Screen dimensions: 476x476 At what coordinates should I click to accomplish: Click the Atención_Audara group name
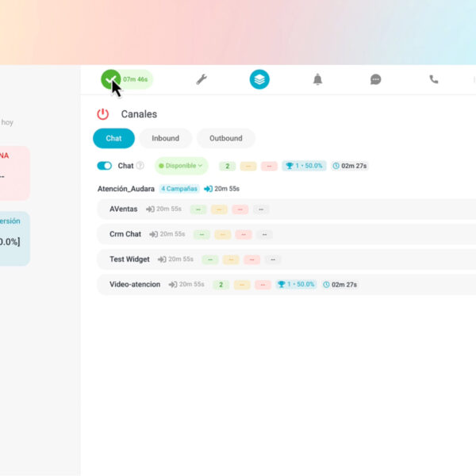click(x=125, y=189)
